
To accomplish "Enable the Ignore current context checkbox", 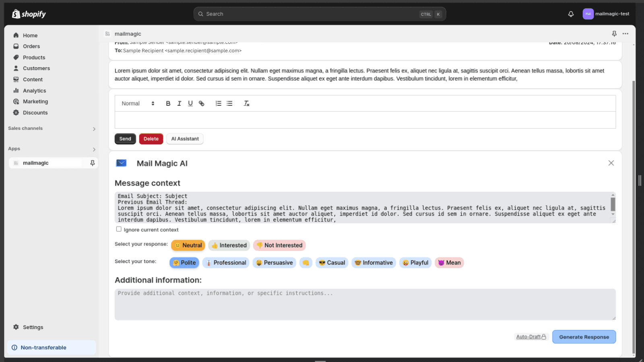I will [119, 229].
